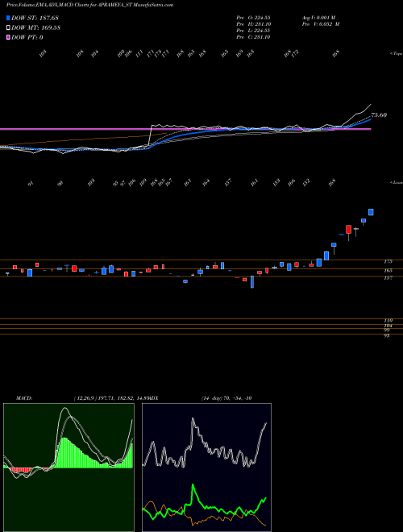Image resolution: width=403 pixels, height=532 pixels.
Task: Click the Pre H high price value
Action: pyautogui.click(x=253, y=24)
